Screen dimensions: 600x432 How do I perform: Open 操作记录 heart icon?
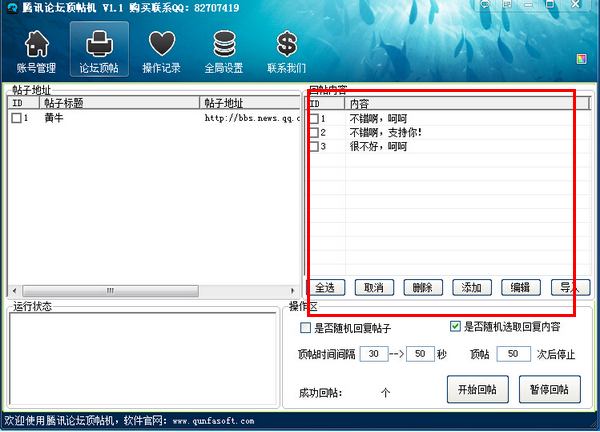[161, 51]
